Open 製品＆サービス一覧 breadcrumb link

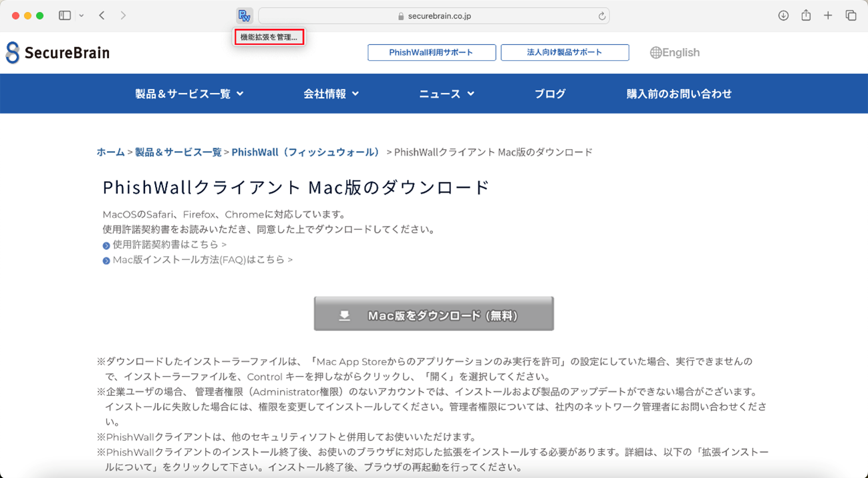click(178, 152)
